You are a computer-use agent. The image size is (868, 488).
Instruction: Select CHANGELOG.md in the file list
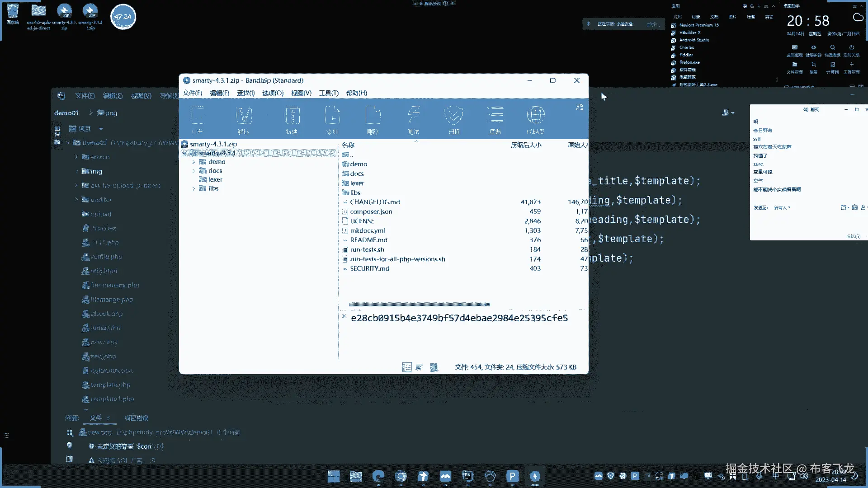(375, 202)
